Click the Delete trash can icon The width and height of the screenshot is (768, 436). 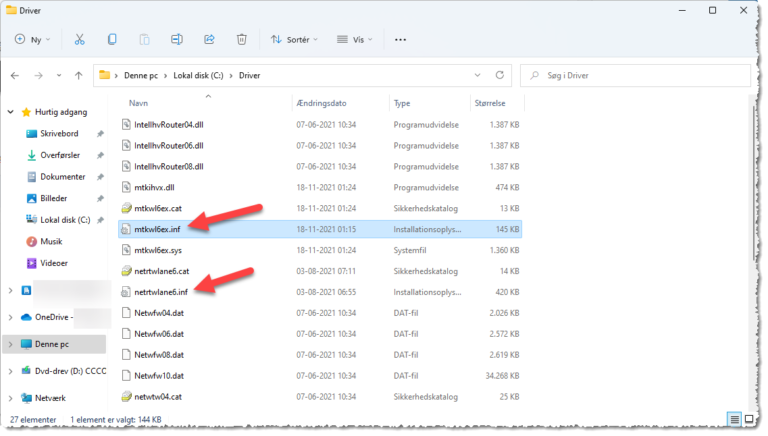[x=241, y=40]
